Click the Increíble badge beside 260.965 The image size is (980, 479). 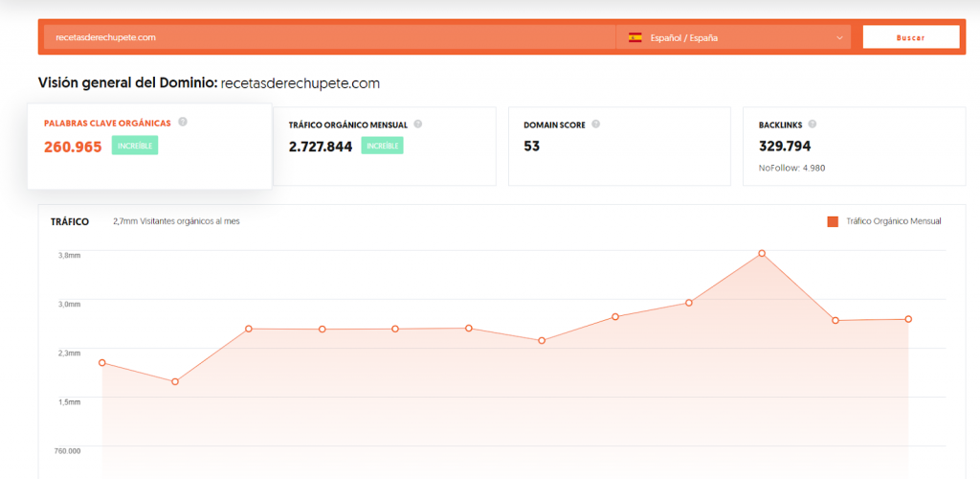coord(135,146)
